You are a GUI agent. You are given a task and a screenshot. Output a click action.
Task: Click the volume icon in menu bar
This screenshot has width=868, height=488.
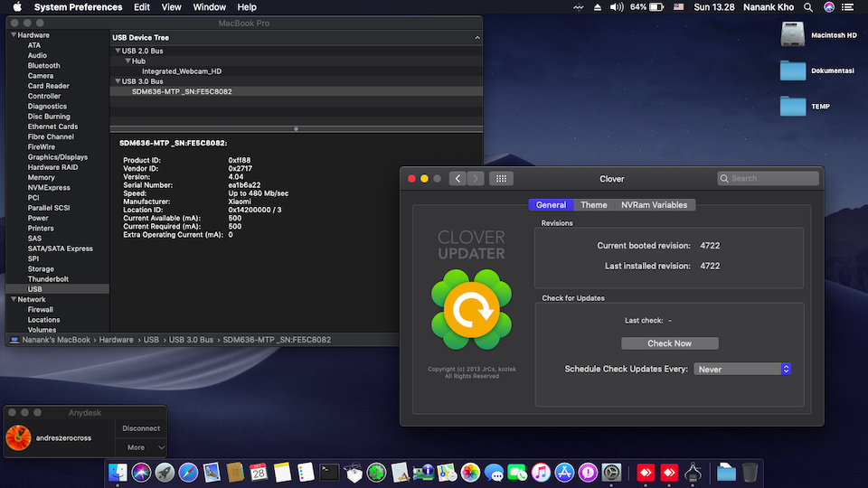pos(616,7)
